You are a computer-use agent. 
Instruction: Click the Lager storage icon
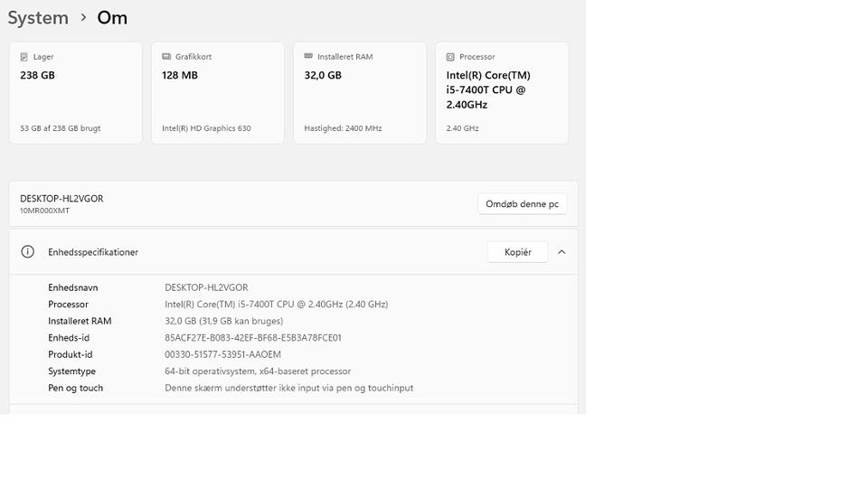point(24,57)
